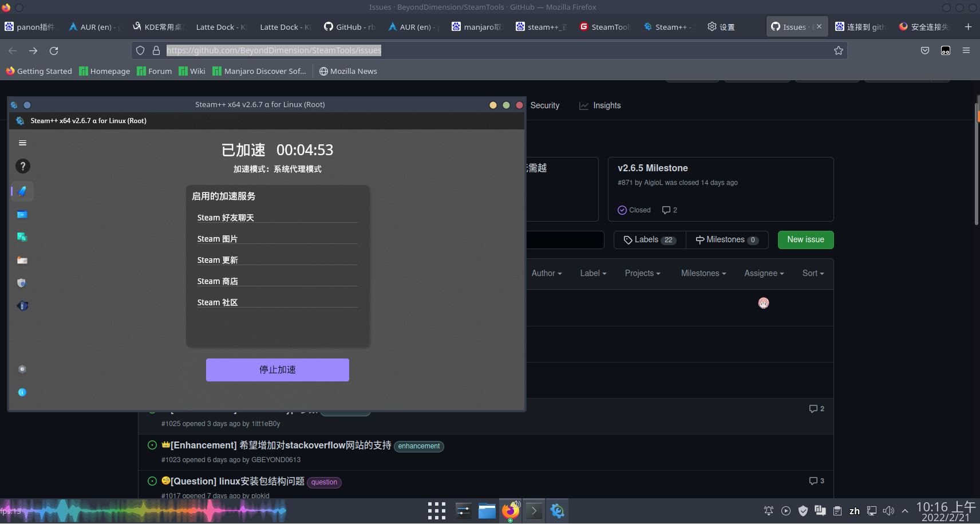The image size is (980, 524).
Task: Open the clipboard tray icon
Action: pyautogui.click(x=837, y=511)
